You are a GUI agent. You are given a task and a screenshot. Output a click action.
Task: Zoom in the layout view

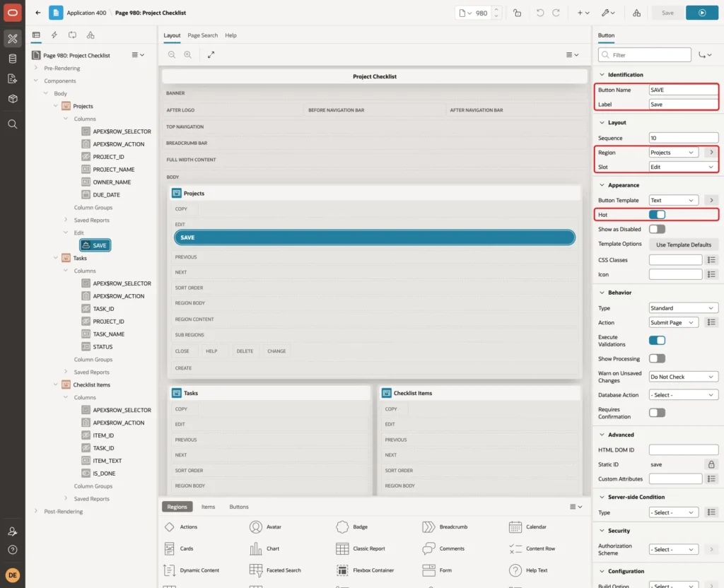187,54
